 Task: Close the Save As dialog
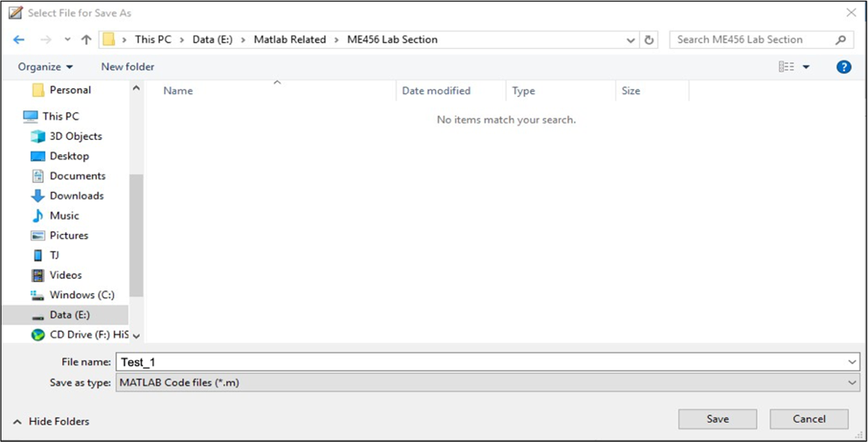tap(851, 13)
